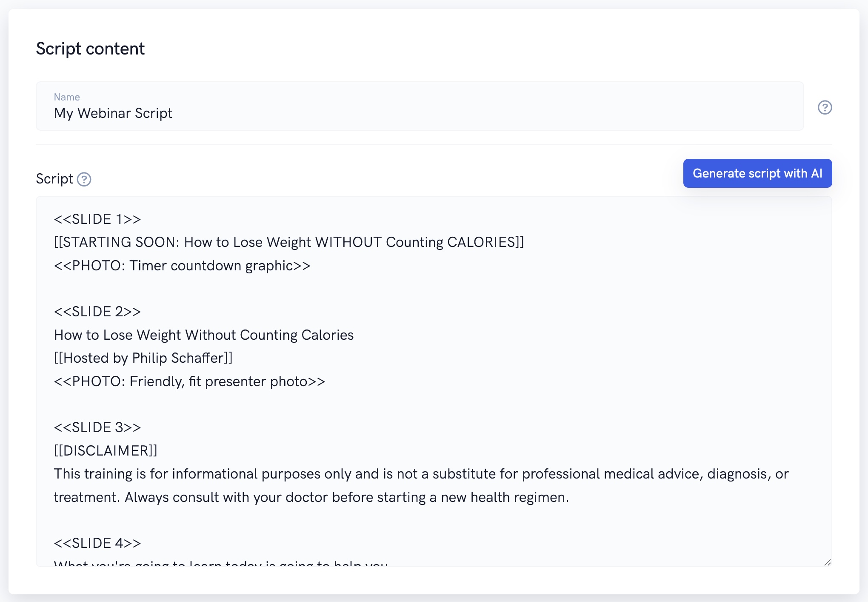This screenshot has width=868, height=602.
Task: Place cursor on the <<SLIDE 2>> marker
Action: coord(97,311)
